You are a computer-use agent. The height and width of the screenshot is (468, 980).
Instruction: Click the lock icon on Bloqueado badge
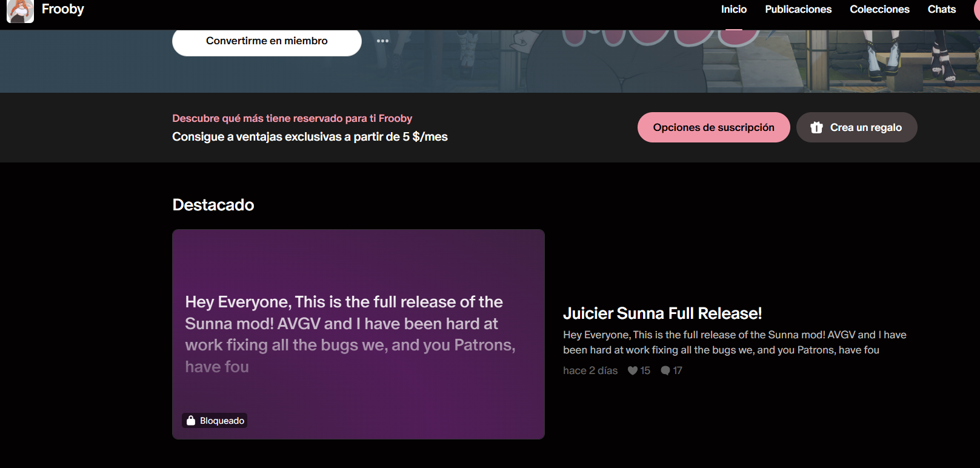[x=191, y=421]
